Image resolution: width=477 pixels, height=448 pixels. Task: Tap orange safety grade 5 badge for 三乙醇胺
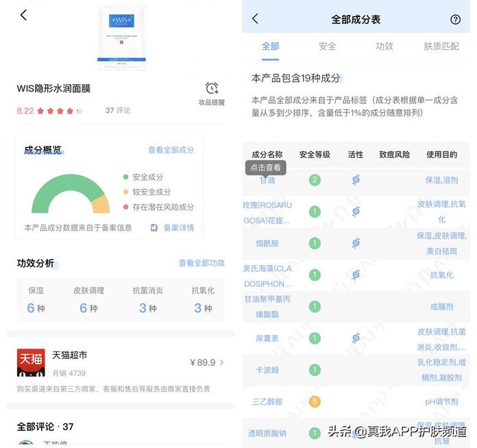[x=315, y=401]
